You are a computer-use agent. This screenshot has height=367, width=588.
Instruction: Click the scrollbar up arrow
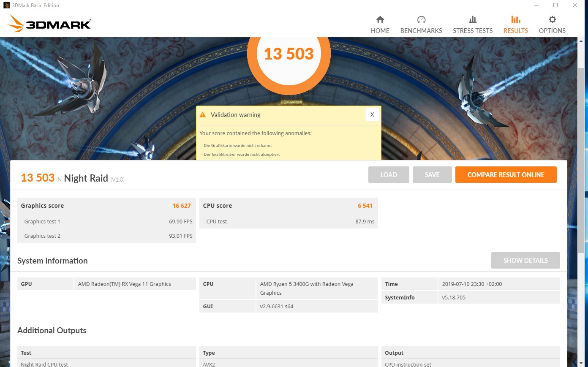click(x=581, y=41)
